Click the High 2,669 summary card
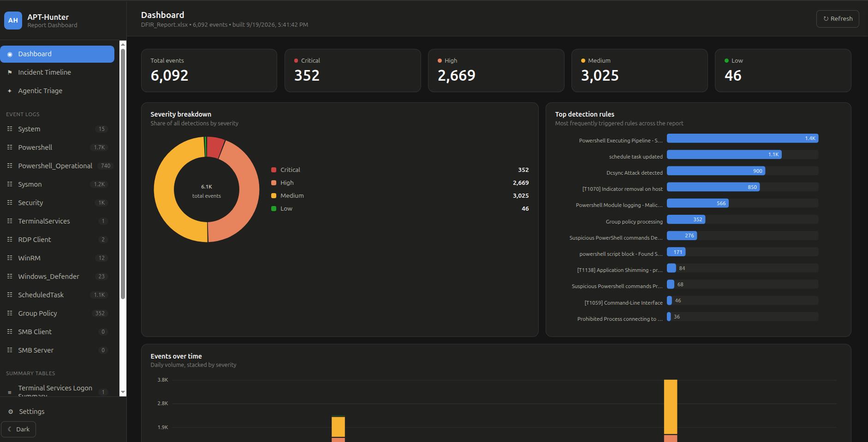 pos(496,71)
